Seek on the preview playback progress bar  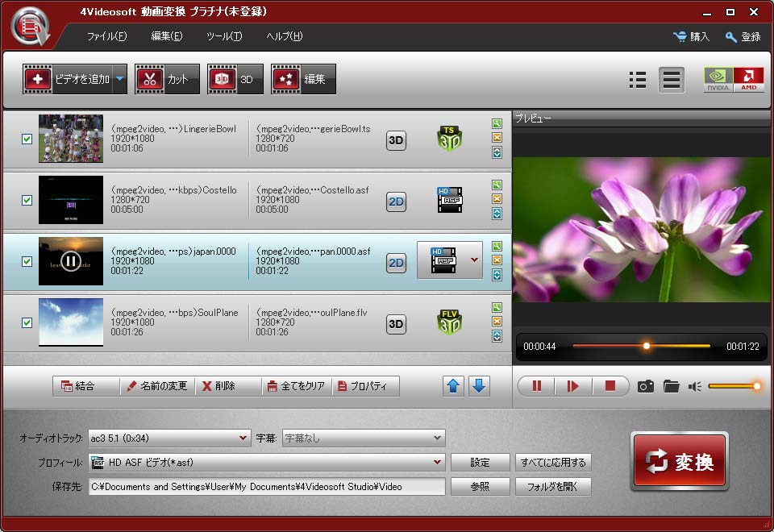(641, 346)
